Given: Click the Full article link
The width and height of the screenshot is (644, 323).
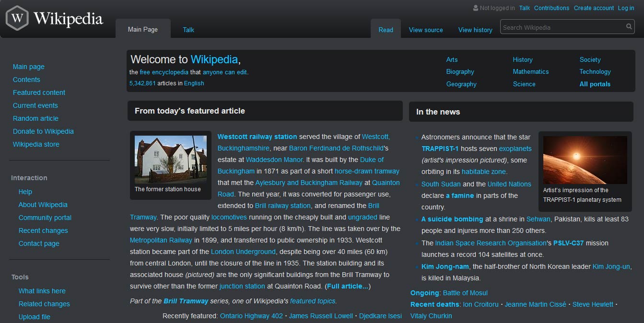Looking at the screenshot, I should tap(347, 286).
